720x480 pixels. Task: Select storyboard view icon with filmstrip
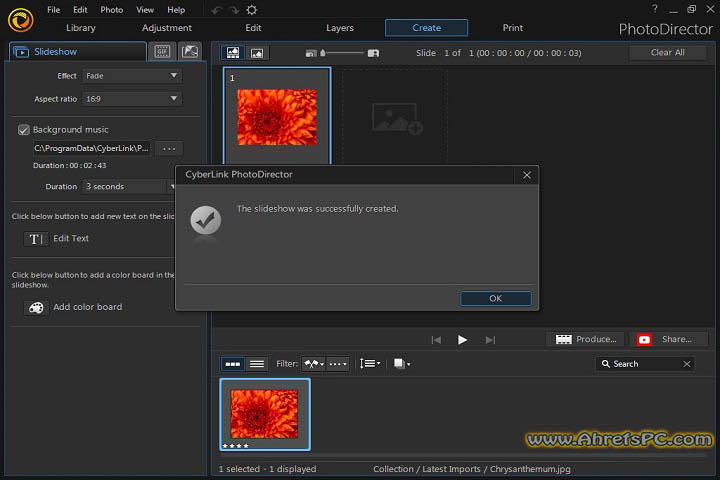pos(233,53)
